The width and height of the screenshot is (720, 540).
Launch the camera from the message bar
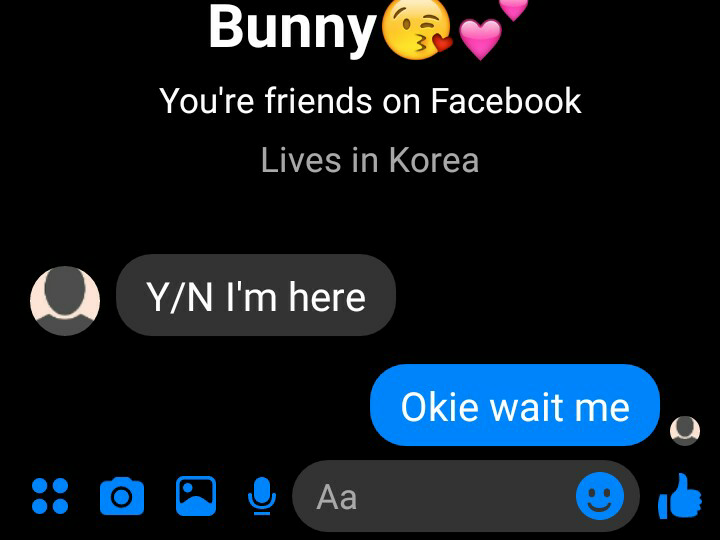(x=122, y=496)
